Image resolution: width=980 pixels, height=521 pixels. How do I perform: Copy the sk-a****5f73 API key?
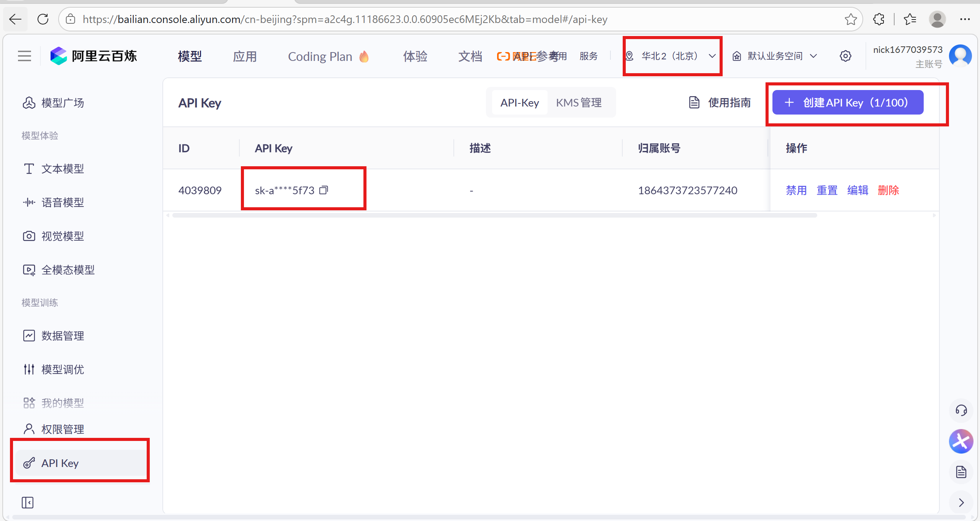click(x=324, y=190)
